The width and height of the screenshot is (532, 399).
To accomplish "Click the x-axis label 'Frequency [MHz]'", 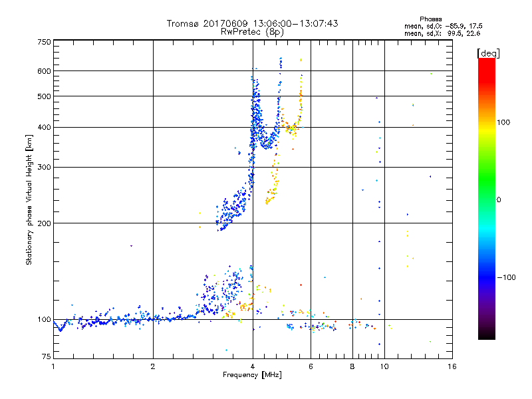I will coord(252,375).
